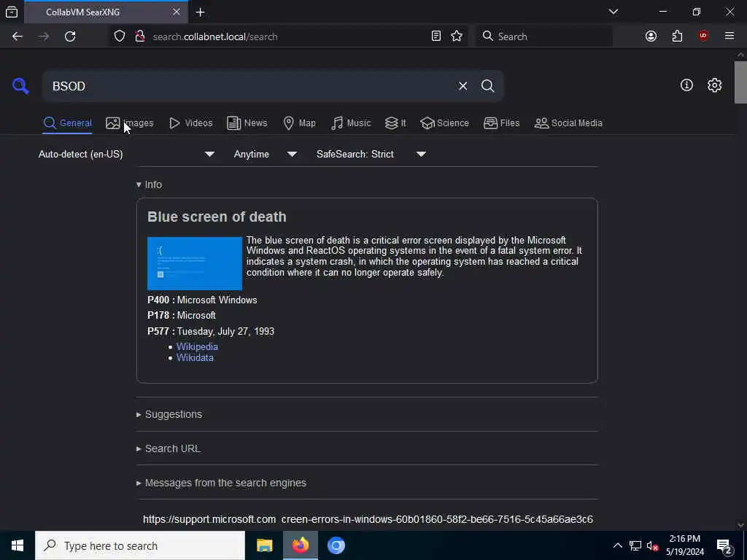Screen dimensions: 747x560
Task: Click the text Tuesday, July 27, 1993
Action: click(225, 332)
